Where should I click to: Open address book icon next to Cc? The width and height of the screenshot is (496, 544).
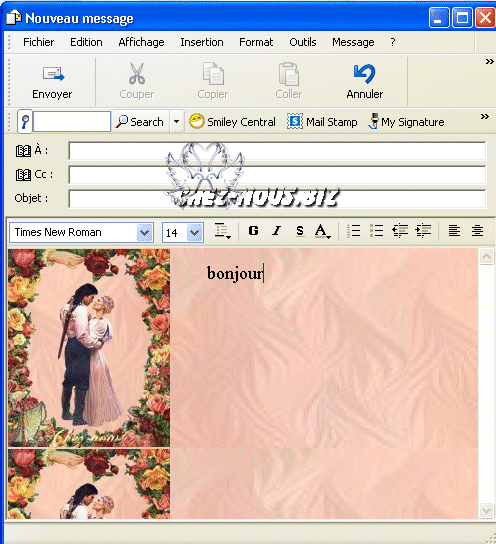[23, 175]
